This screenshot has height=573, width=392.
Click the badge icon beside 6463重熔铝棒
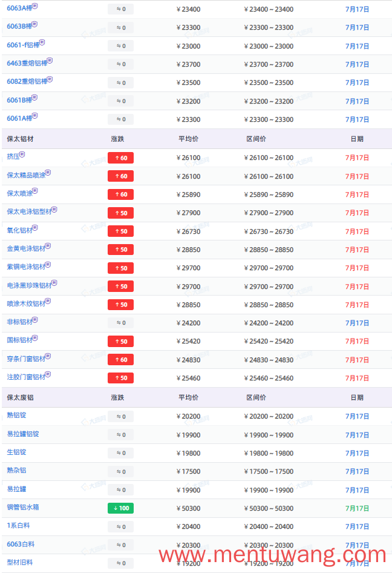50,61
